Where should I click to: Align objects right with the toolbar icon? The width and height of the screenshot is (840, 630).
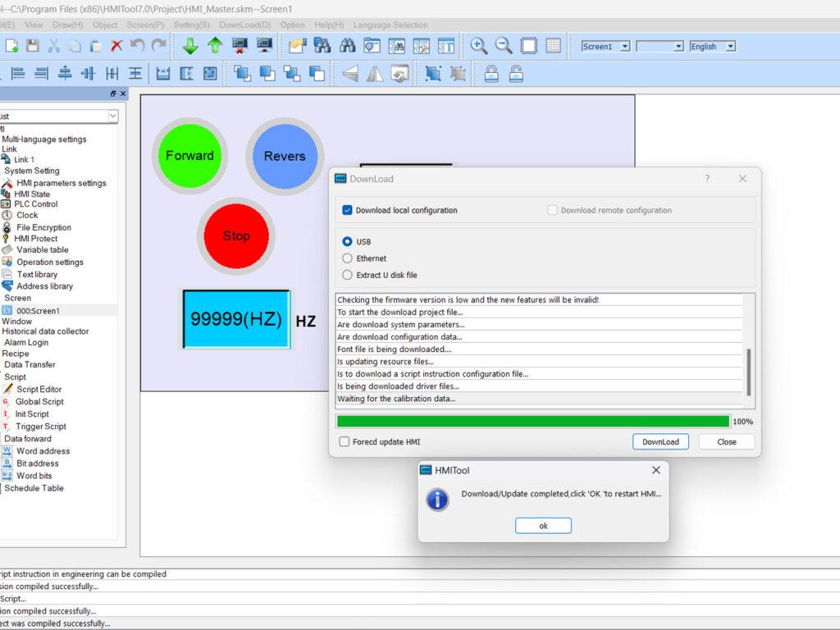[x=41, y=73]
